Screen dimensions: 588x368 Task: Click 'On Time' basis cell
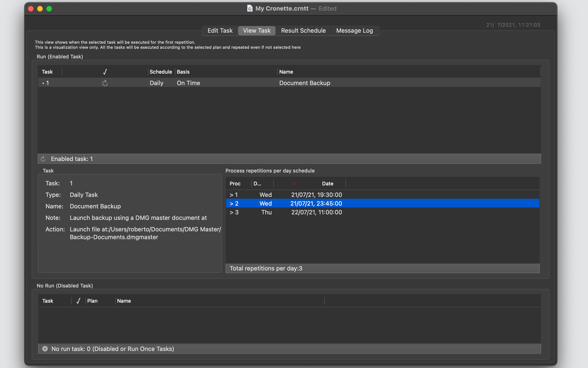[188, 83]
